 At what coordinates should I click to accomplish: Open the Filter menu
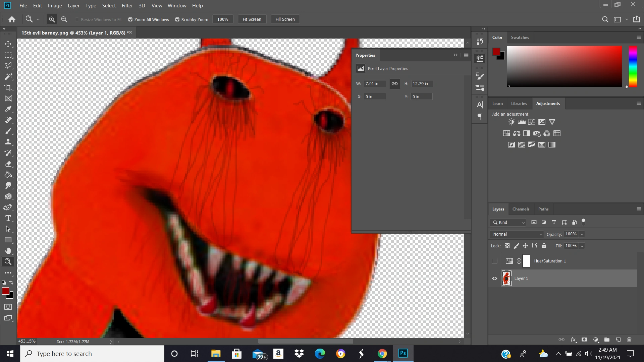(x=127, y=5)
